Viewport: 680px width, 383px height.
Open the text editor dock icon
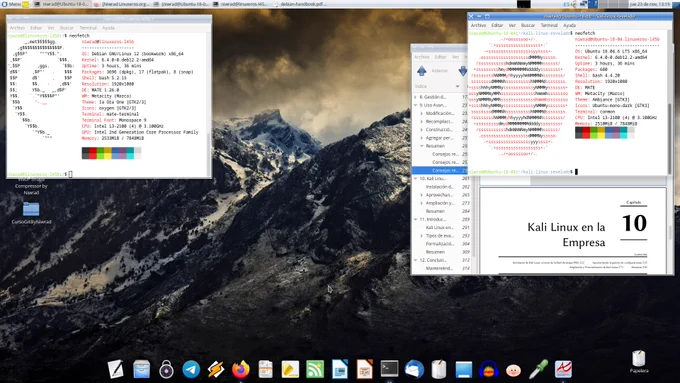click(116, 370)
